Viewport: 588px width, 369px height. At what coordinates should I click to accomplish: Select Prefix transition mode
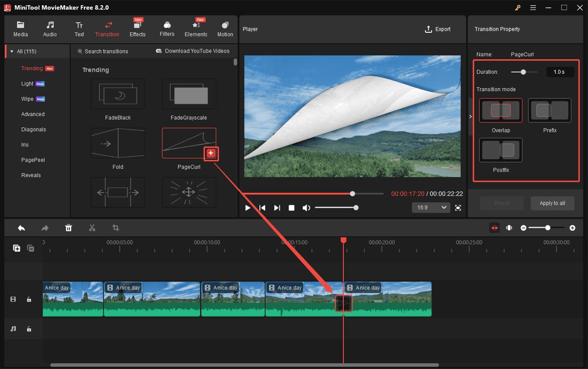pyautogui.click(x=549, y=111)
